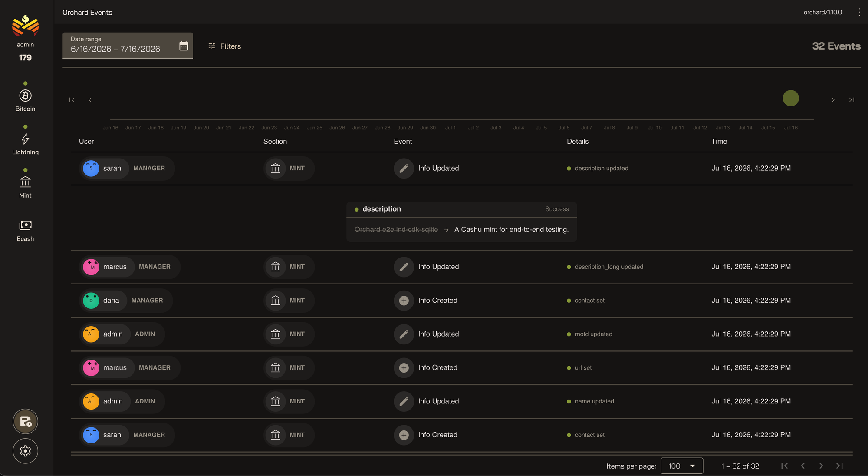
Task: Open the calendar date picker icon
Action: [184, 46]
